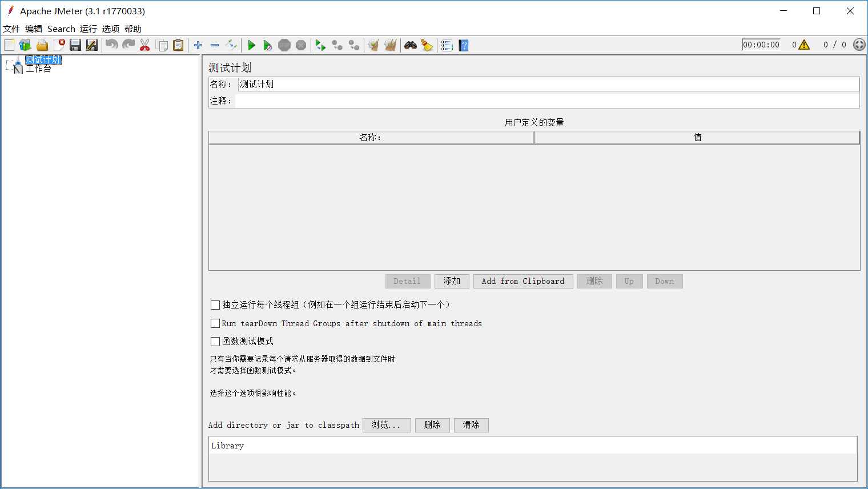Viewport: 868px width, 489px height.
Task: Collapse all nodes with minus icon
Action: 215,45
